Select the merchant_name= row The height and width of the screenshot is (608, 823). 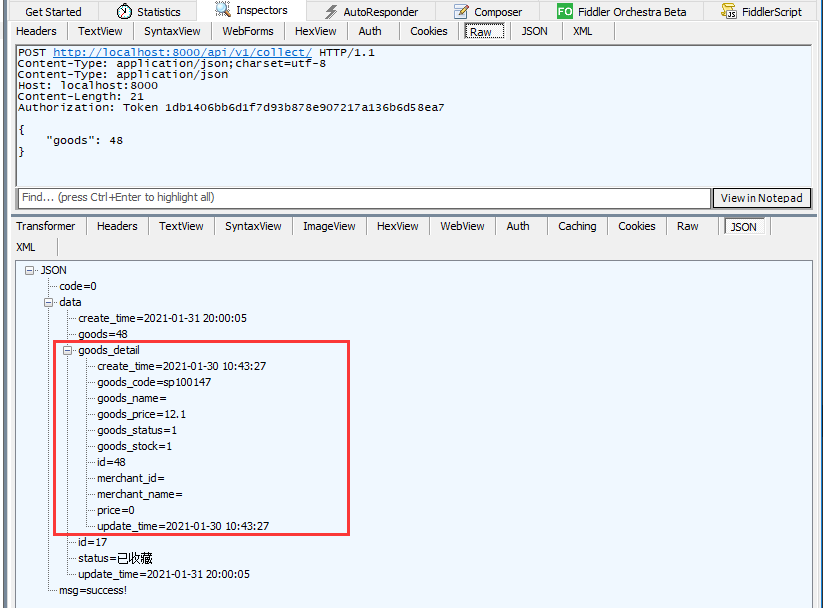(x=140, y=494)
